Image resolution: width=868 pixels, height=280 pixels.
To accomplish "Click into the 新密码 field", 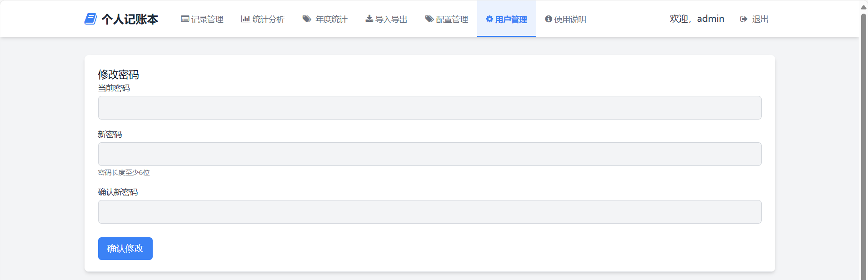I will click(x=429, y=154).
